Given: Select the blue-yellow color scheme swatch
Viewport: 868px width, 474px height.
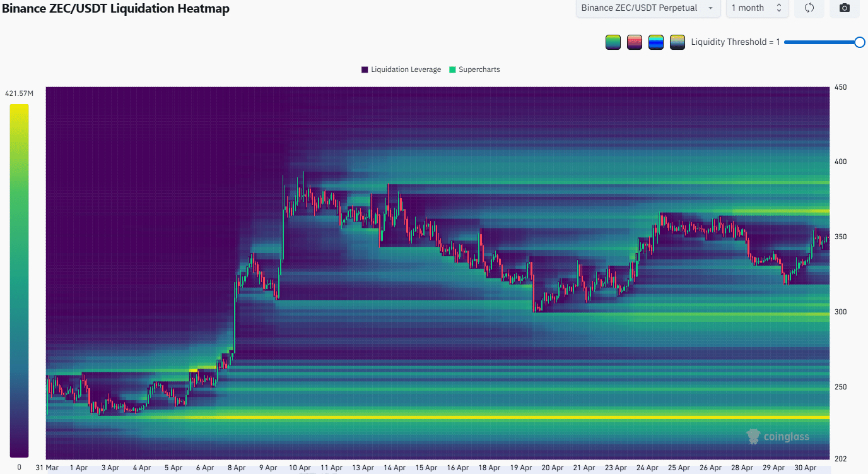Looking at the screenshot, I should click(x=656, y=42).
